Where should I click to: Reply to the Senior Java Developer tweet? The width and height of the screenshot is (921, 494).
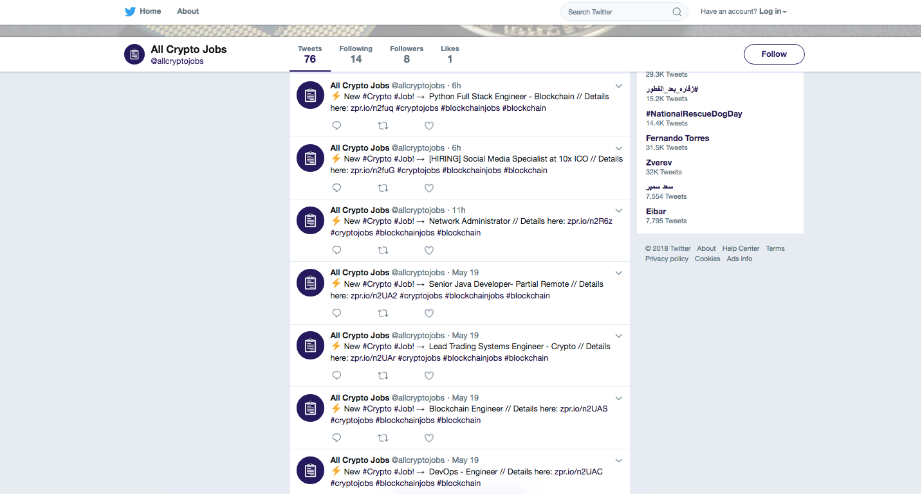[x=337, y=313]
